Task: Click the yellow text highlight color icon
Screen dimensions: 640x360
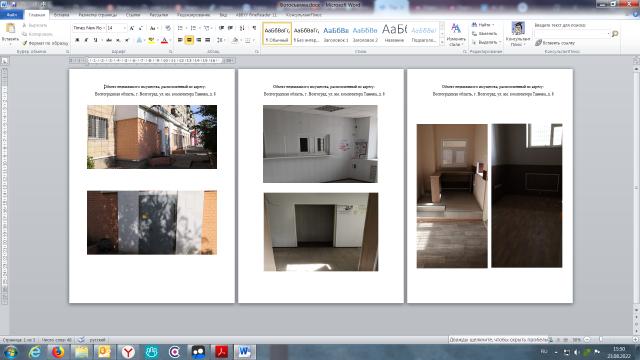Action: 151,40
